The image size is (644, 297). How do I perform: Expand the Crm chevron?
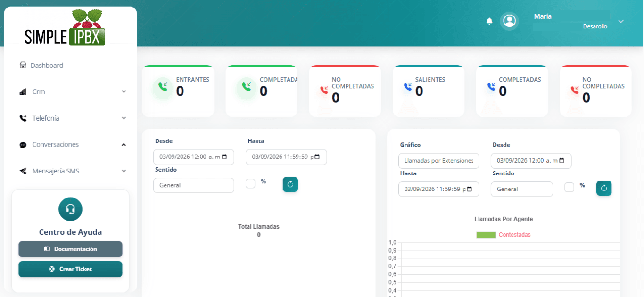pyautogui.click(x=124, y=91)
